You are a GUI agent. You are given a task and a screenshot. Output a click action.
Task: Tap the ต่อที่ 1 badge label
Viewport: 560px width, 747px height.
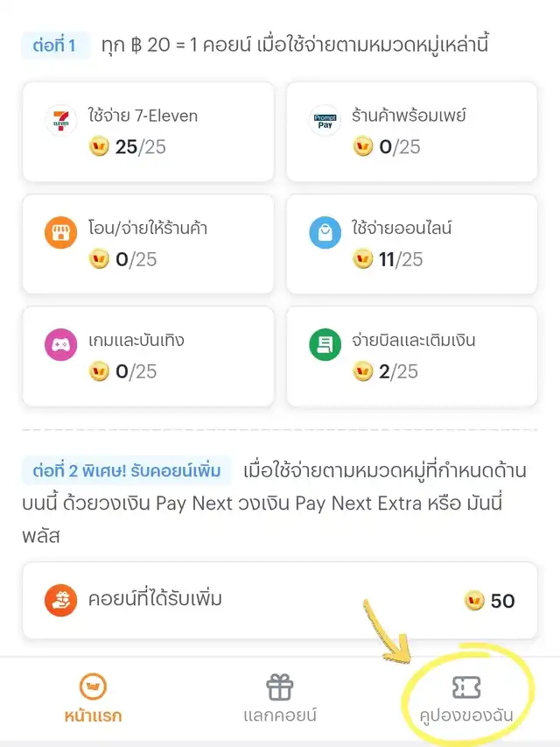tap(55, 46)
